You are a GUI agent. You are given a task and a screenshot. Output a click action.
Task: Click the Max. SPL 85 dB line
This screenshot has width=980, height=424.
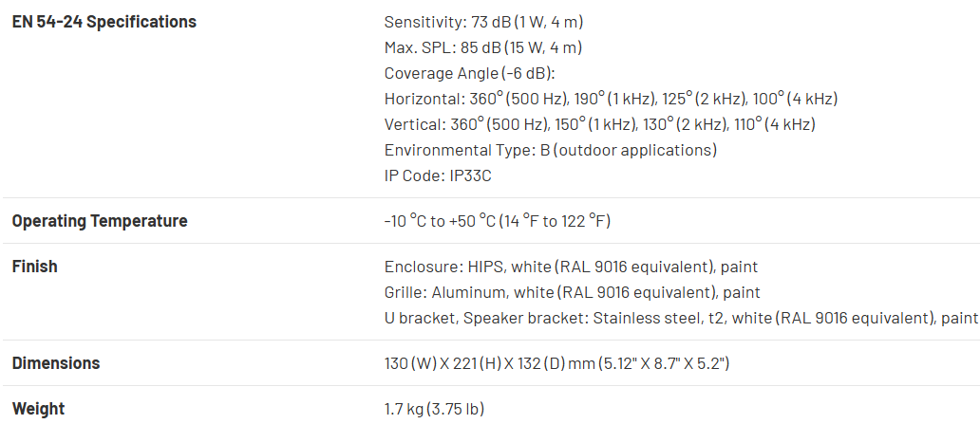click(x=483, y=47)
